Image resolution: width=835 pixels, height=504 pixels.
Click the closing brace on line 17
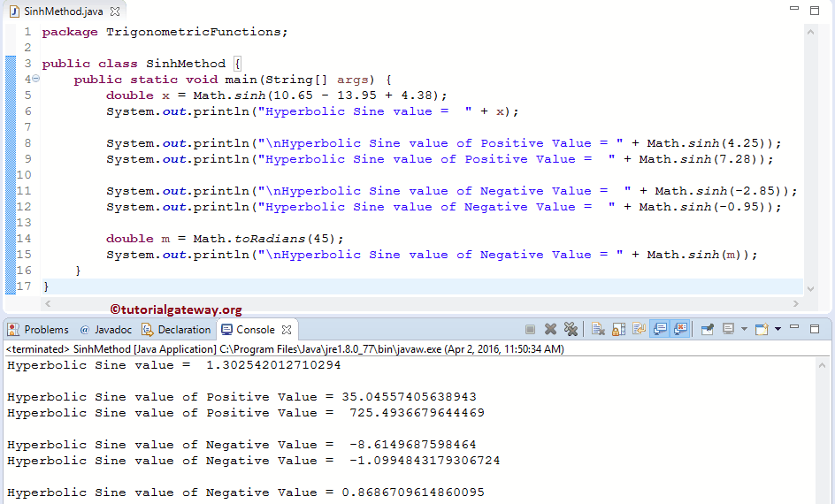[x=46, y=286]
